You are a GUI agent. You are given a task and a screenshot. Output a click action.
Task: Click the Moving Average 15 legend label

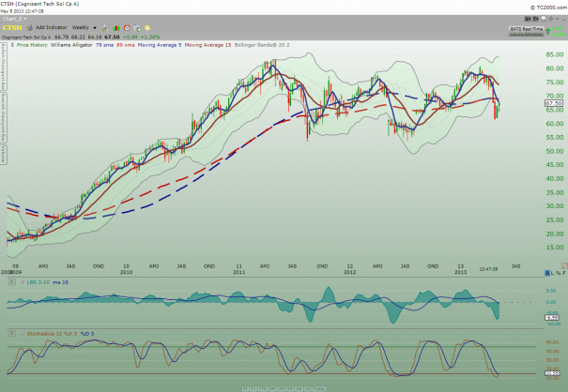(207, 45)
